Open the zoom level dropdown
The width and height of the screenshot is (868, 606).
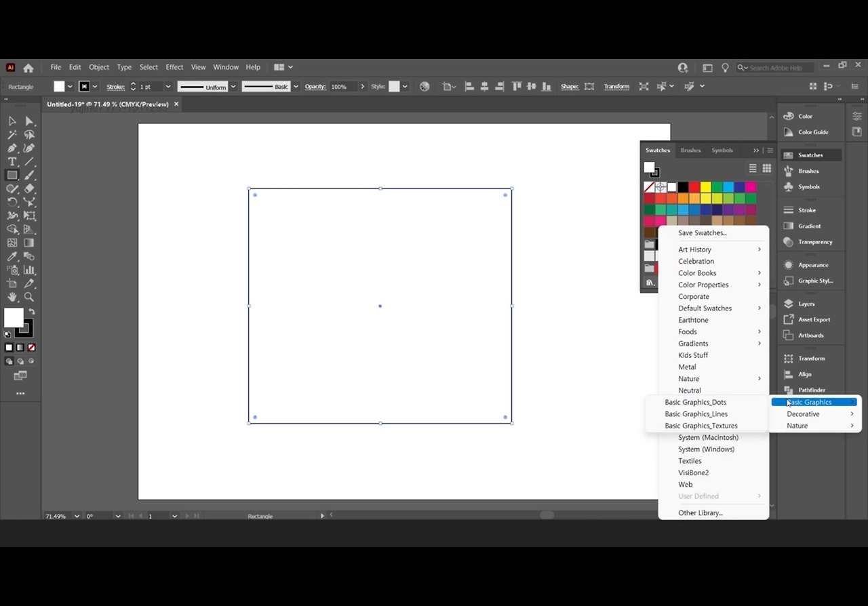click(77, 517)
